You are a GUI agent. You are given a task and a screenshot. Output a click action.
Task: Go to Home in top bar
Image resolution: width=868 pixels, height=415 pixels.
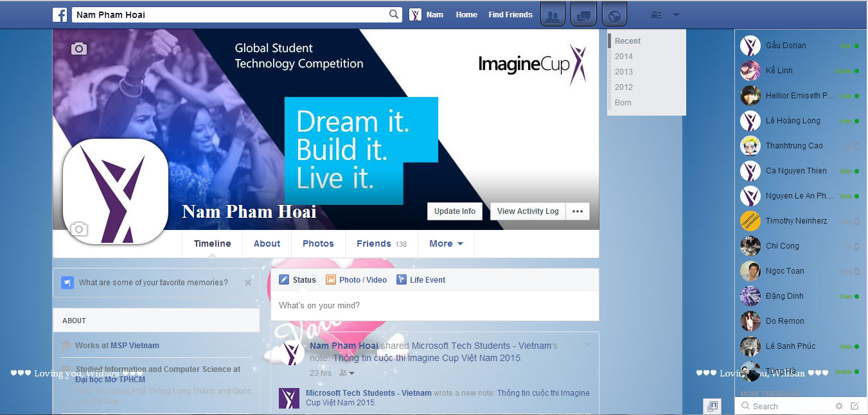pos(466,15)
